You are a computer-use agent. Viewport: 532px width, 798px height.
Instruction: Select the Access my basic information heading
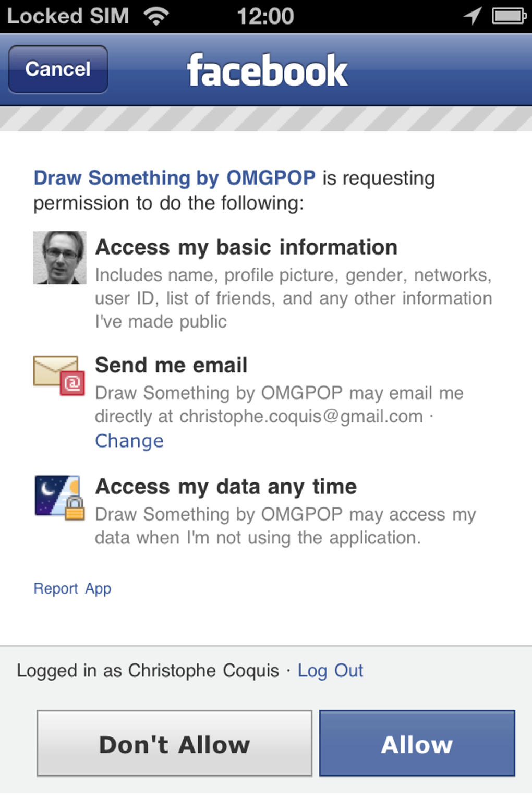click(x=246, y=247)
